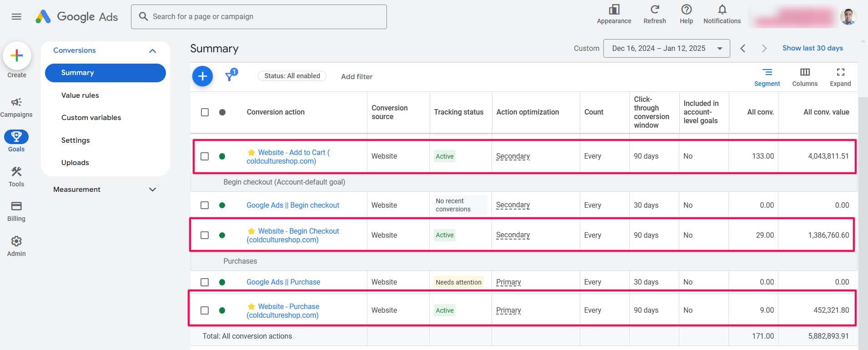Select all conversion actions checkbox in header
Screen dimensions: 868x350
tap(205, 112)
